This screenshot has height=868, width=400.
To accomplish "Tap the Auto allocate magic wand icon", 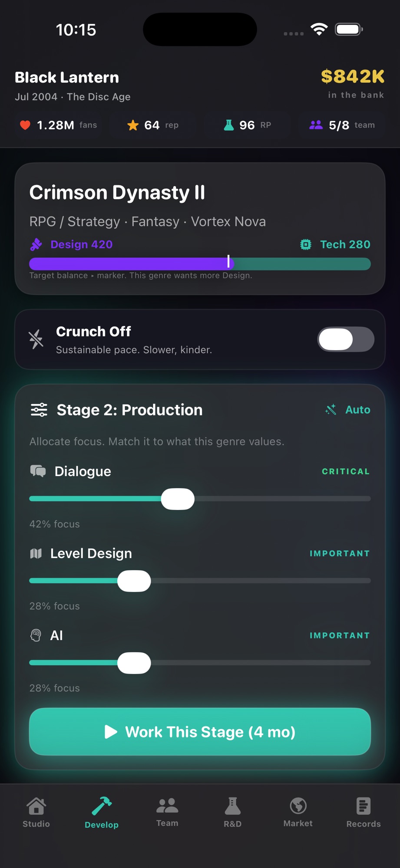I will (x=331, y=410).
